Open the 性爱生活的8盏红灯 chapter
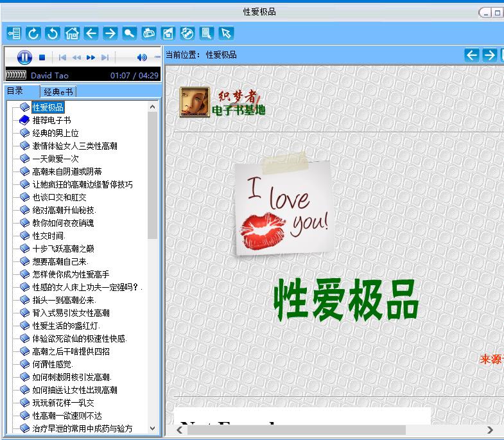The height and width of the screenshot is (440, 504). pyautogui.click(x=66, y=326)
